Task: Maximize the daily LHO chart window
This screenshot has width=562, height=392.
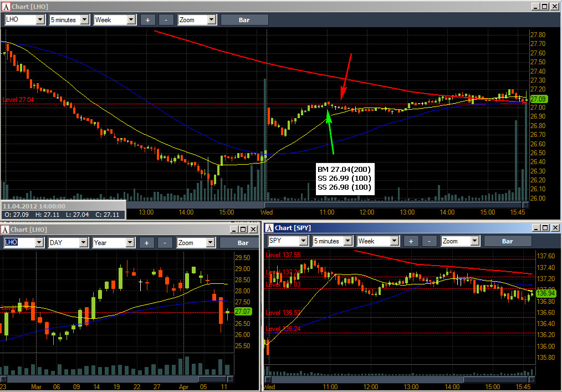Action: [x=243, y=230]
